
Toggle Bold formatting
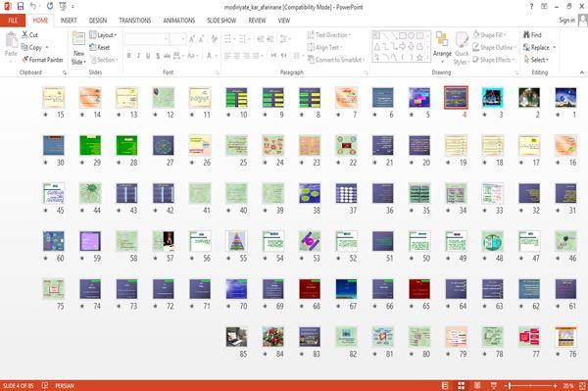tap(129, 56)
